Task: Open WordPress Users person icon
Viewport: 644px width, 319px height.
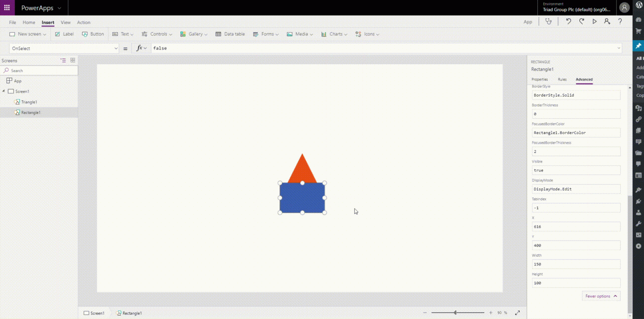Action: coord(638,212)
